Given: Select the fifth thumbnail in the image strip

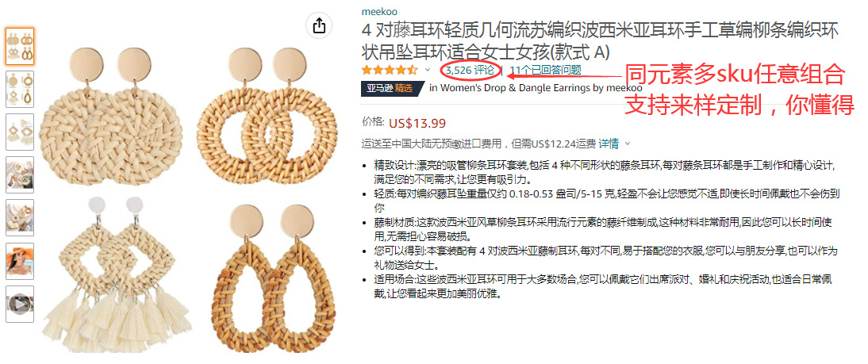Looking at the screenshot, I should pyautogui.click(x=20, y=218).
